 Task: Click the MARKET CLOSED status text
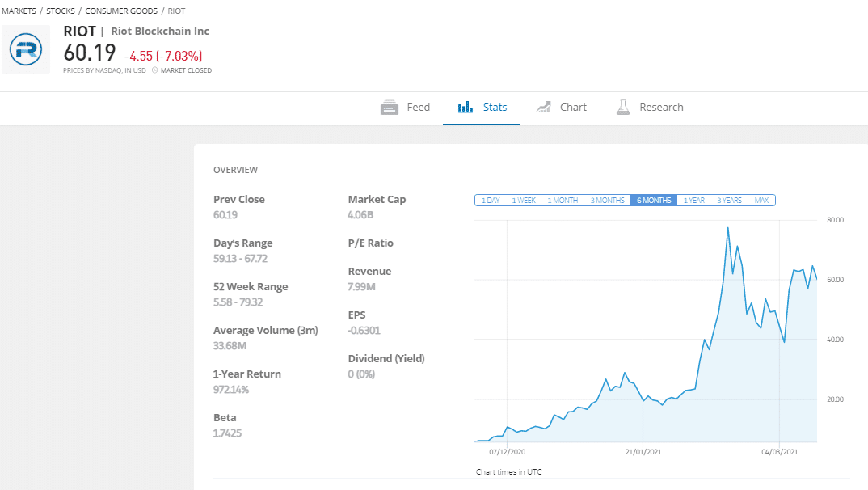point(186,70)
